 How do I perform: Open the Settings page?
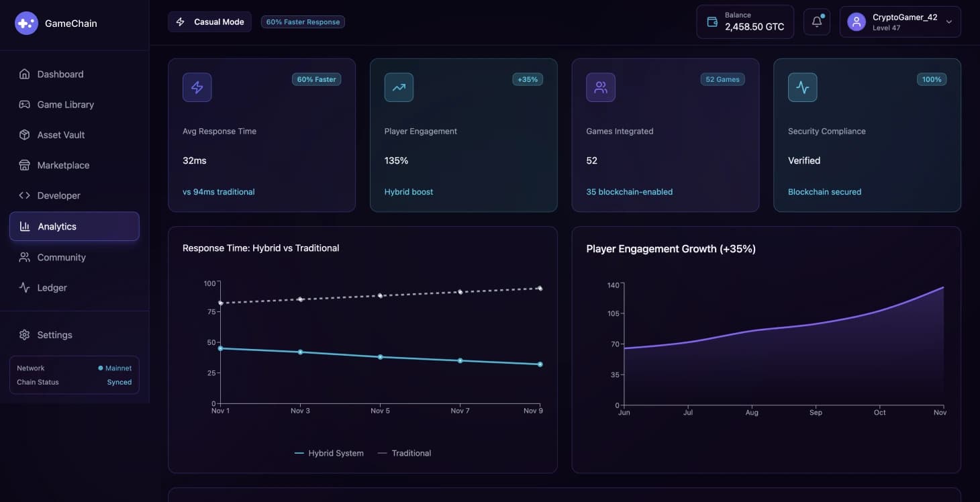click(x=55, y=334)
